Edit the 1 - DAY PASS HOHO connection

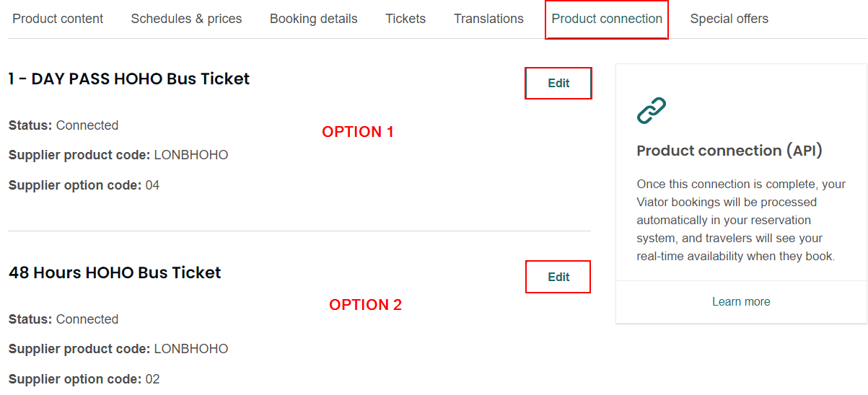pyautogui.click(x=558, y=83)
